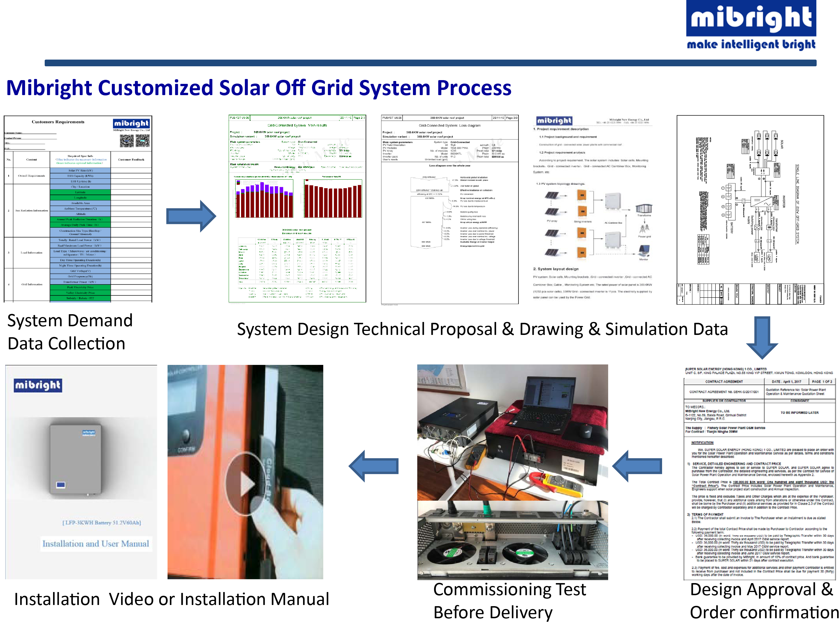Image resolution: width=840 pixels, height=622 pixels.
Task: Click the 'Altitude' row
Action: tap(80, 214)
